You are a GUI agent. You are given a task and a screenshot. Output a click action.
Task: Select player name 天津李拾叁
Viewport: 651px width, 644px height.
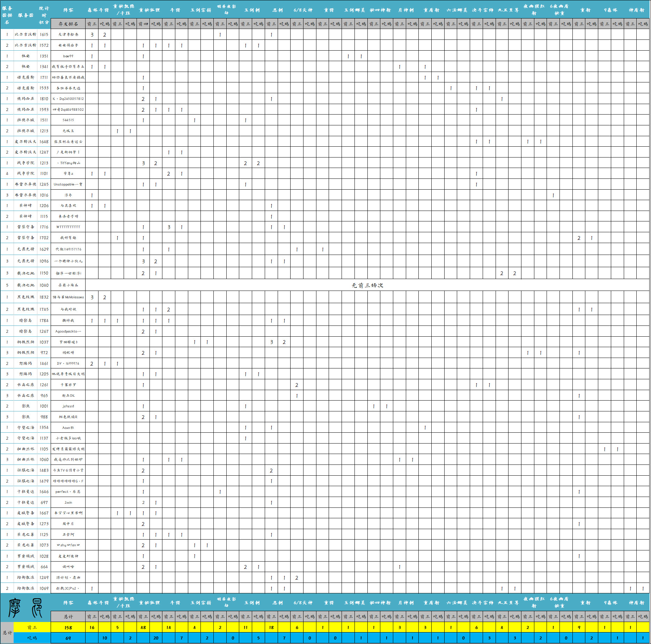click(68, 35)
